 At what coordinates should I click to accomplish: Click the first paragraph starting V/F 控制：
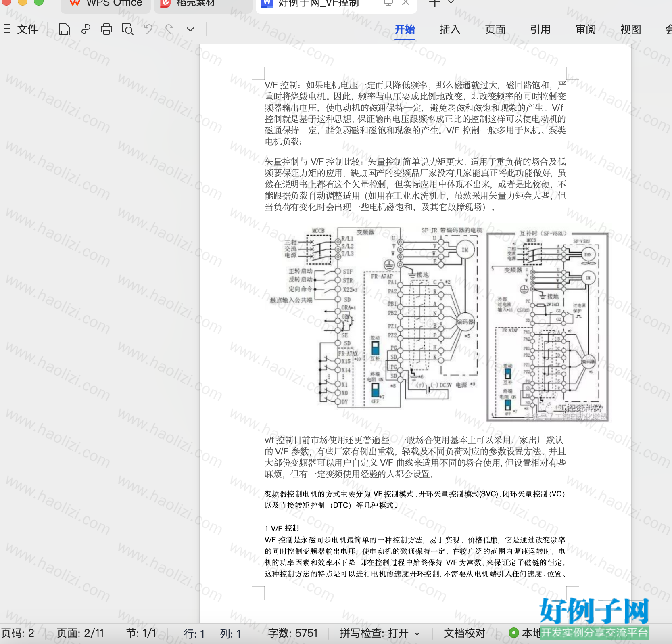(x=415, y=113)
